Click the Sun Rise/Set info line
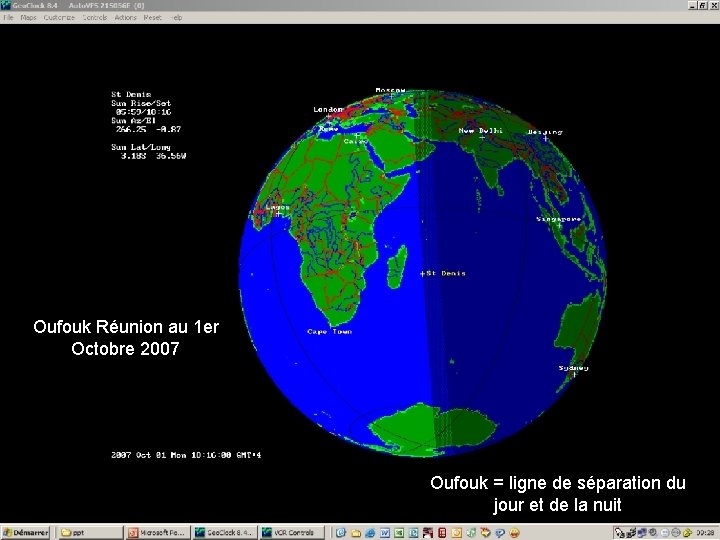Image resolution: width=720 pixels, height=540 pixels. pos(141,103)
